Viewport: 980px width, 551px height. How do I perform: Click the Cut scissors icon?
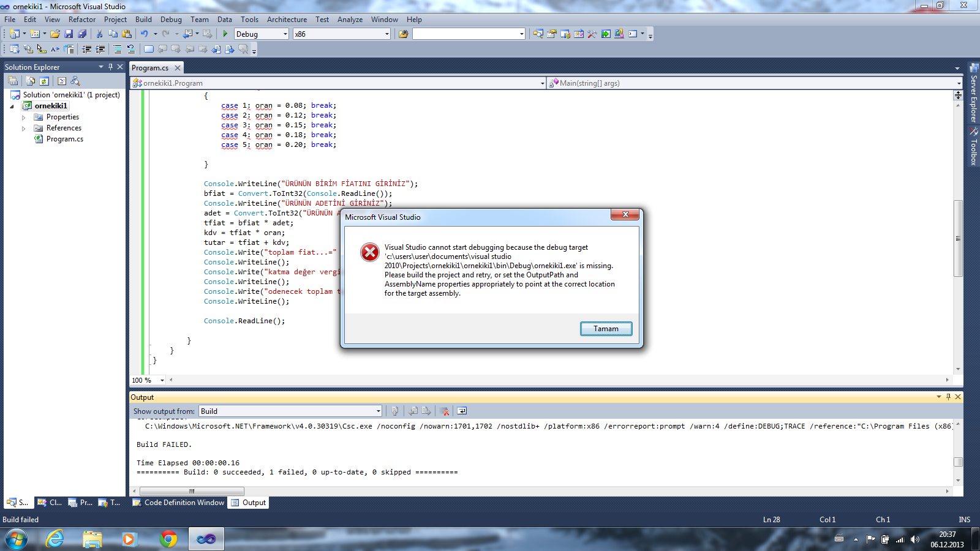[x=99, y=34]
